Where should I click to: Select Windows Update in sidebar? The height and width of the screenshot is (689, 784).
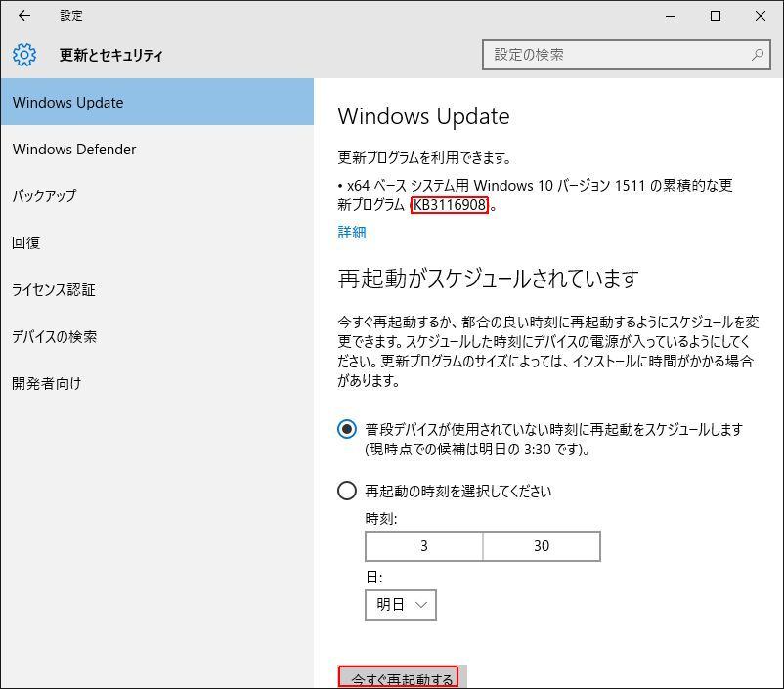pyautogui.click(x=156, y=103)
